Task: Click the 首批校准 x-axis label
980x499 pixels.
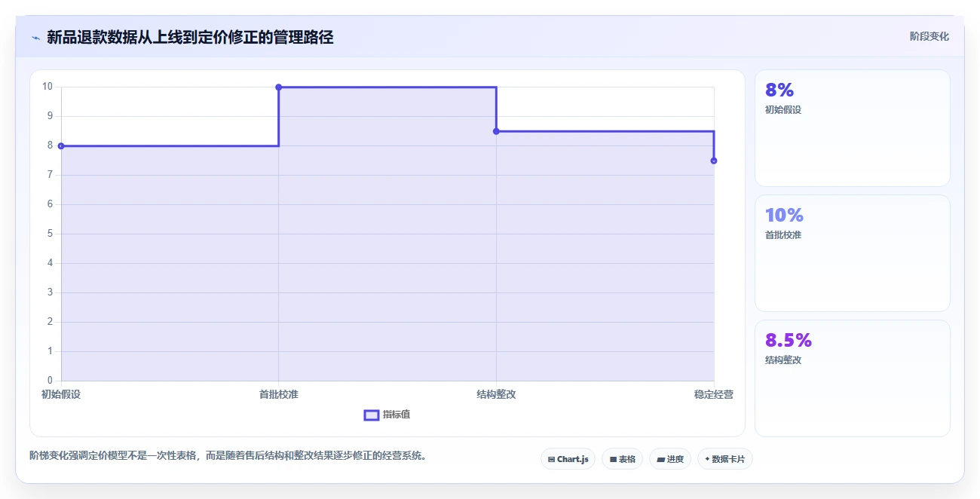Action: [x=279, y=394]
